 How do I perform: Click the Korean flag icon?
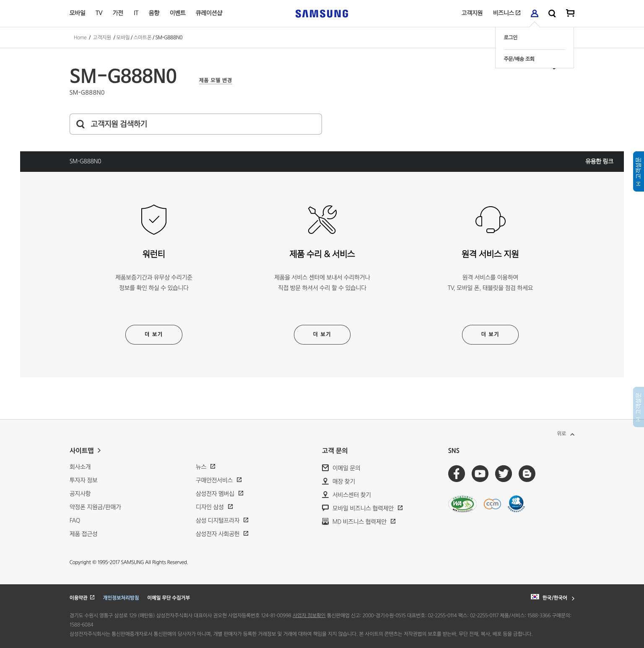[x=535, y=596]
